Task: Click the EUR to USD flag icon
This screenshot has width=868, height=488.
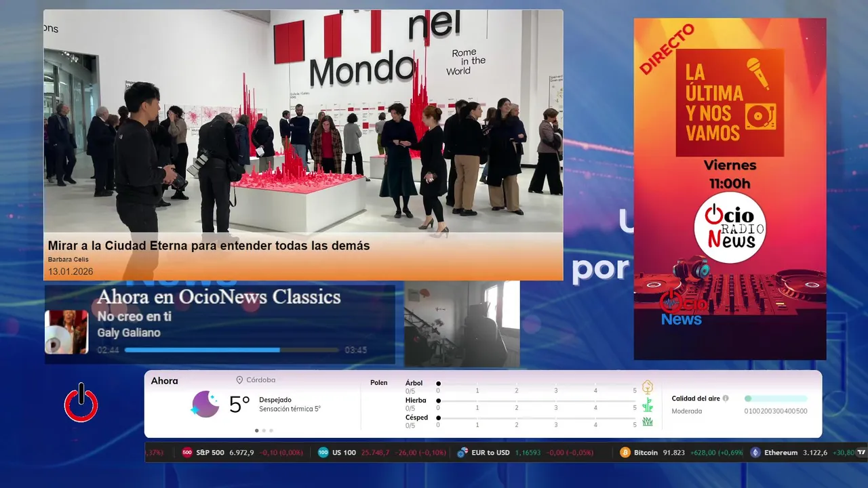Action: click(x=462, y=453)
